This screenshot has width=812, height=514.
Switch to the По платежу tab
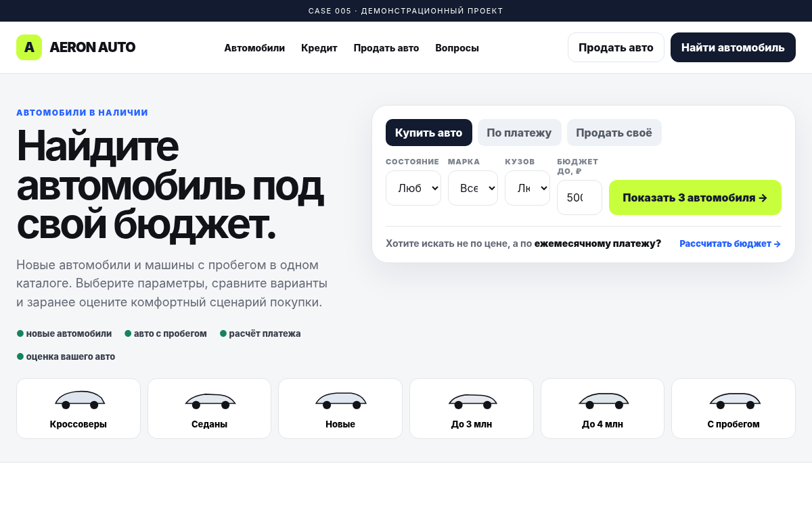tap(519, 133)
